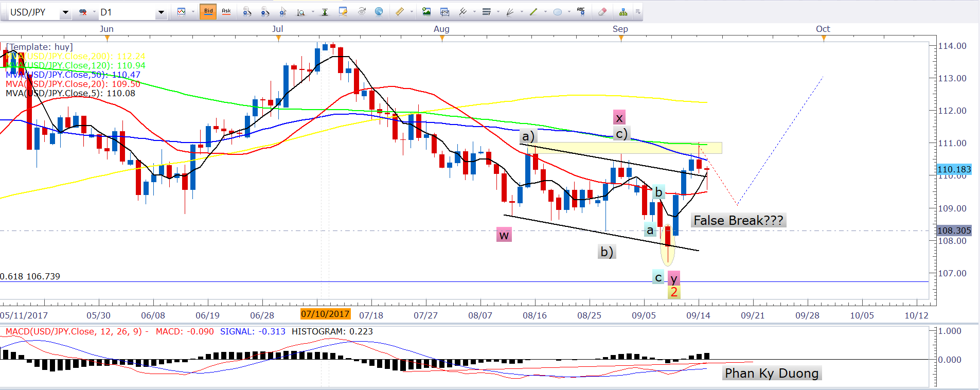Click the zoom in magnifier icon
The height and width of the screenshot is (390, 980).
point(247,12)
